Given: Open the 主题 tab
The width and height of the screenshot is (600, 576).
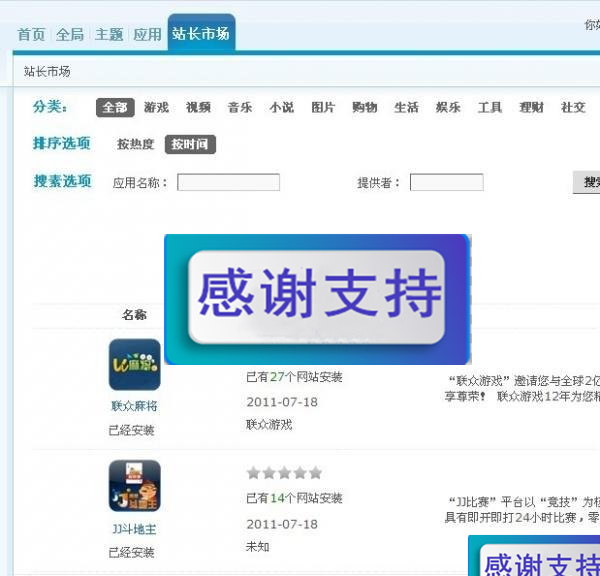Looking at the screenshot, I should [x=109, y=34].
